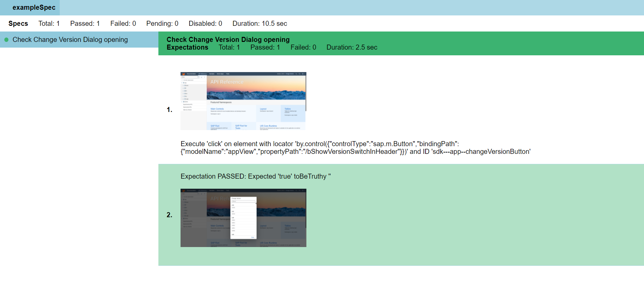The width and height of the screenshot is (644, 301).
Task: Click the Specs heading label
Action: [18, 23]
